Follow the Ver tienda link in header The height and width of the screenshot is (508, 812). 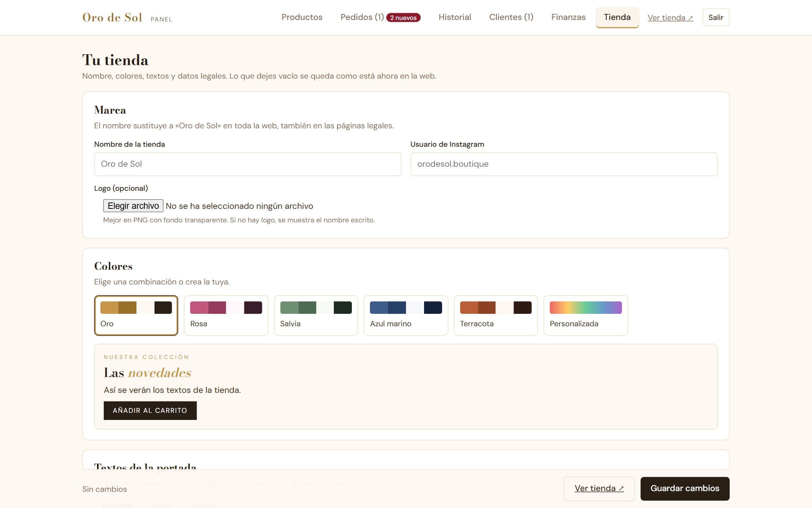tap(670, 18)
